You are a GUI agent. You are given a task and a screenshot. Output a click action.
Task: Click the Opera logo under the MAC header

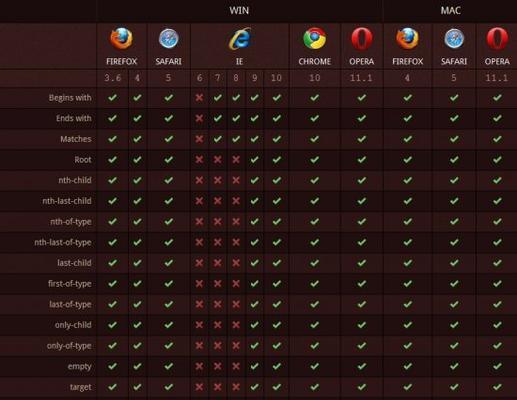[497, 39]
